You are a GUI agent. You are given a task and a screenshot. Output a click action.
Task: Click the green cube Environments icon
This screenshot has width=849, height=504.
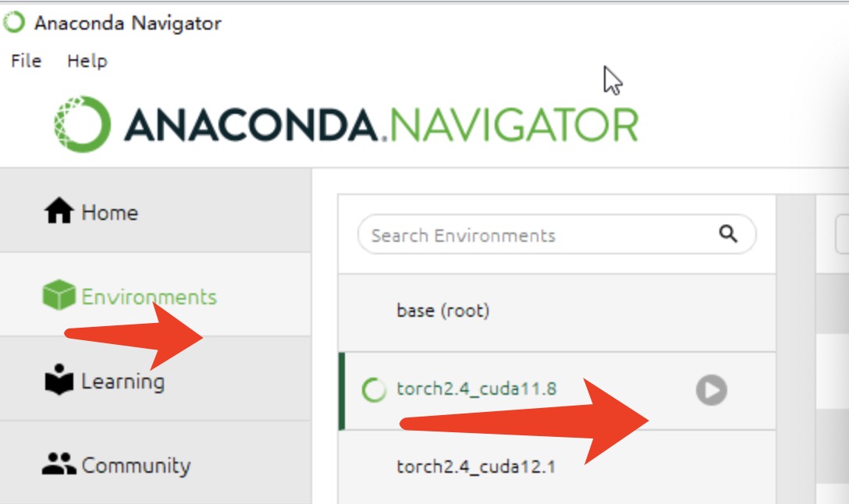[x=59, y=296]
